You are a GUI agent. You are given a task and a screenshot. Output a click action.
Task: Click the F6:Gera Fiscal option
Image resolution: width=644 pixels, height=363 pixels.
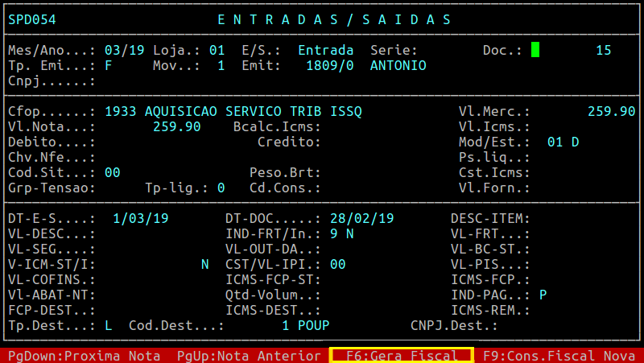click(401, 355)
